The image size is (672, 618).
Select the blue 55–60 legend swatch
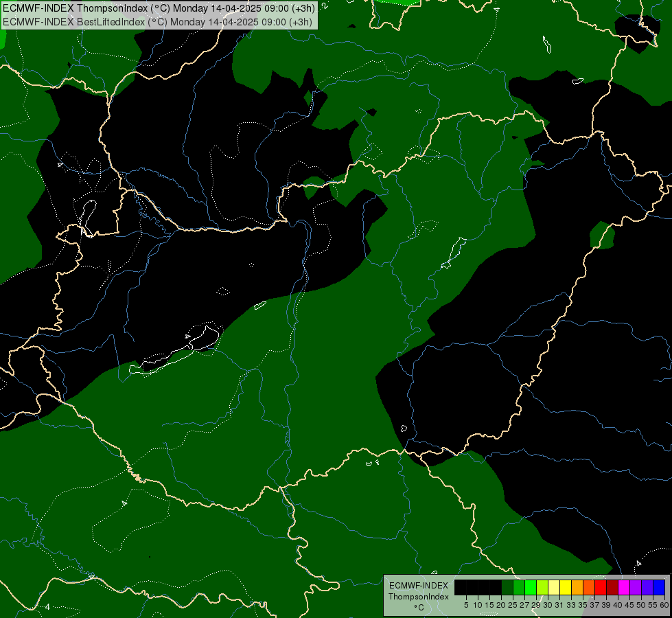coord(659,587)
